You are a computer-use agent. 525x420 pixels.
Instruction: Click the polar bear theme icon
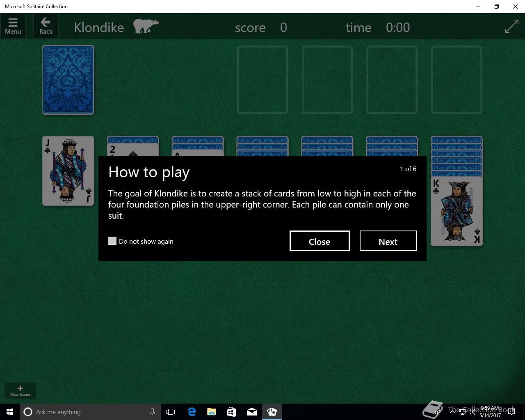pos(146,26)
